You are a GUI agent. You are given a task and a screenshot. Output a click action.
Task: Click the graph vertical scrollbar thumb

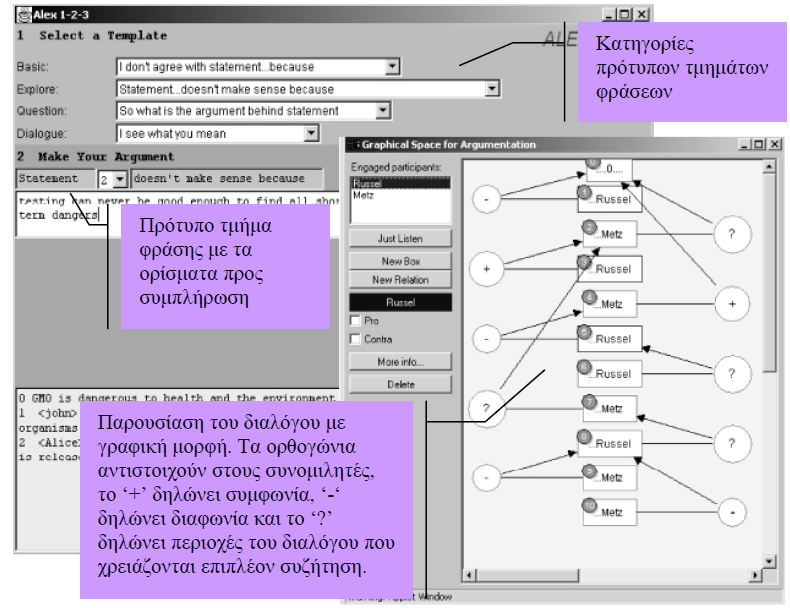click(x=769, y=273)
